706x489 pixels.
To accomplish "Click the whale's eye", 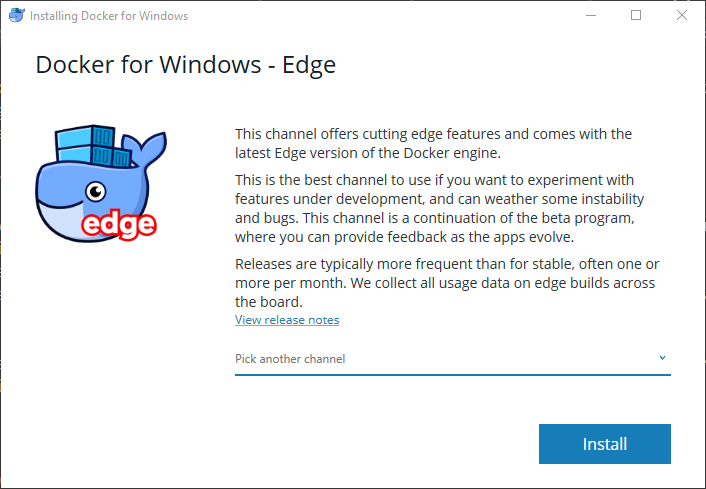I will click(x=95, y=191).
